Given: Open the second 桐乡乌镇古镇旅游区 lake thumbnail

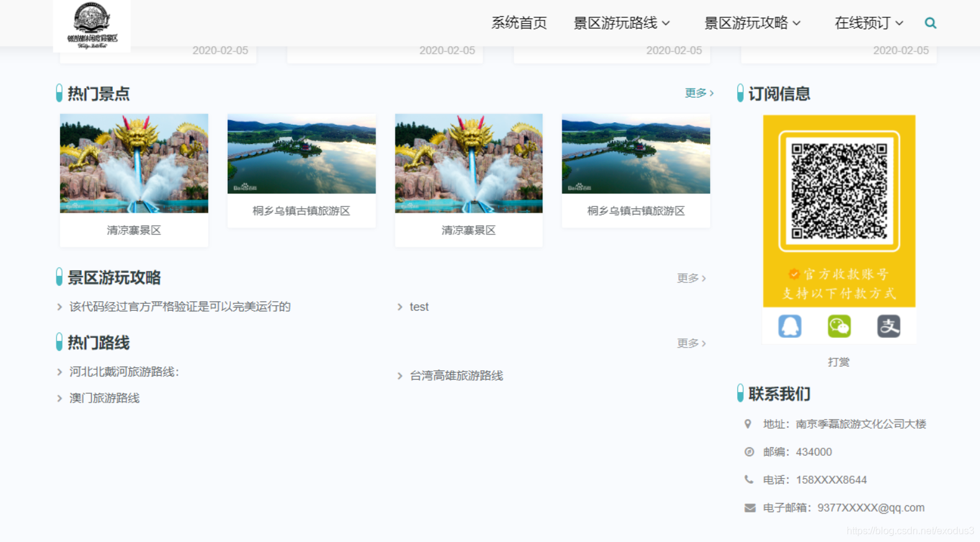Looking at the screenshot, I should 636,154.
